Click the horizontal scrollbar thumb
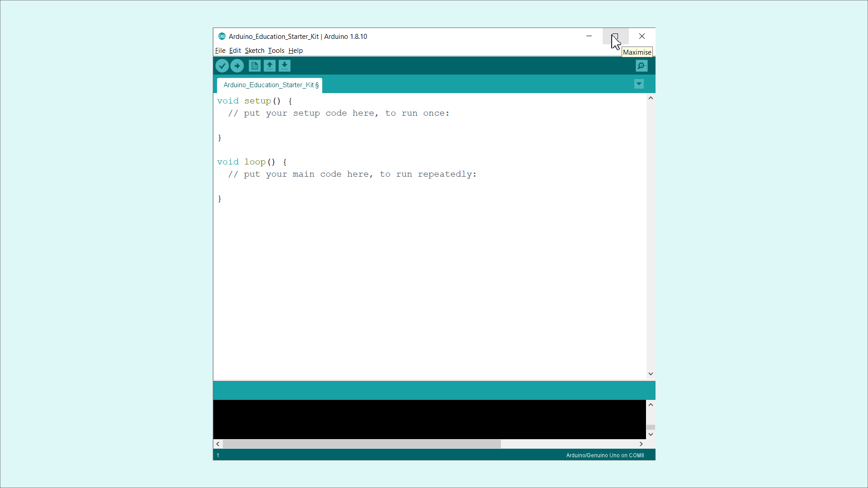Screen dimensions: 868x488 click(x=362, y=444)
